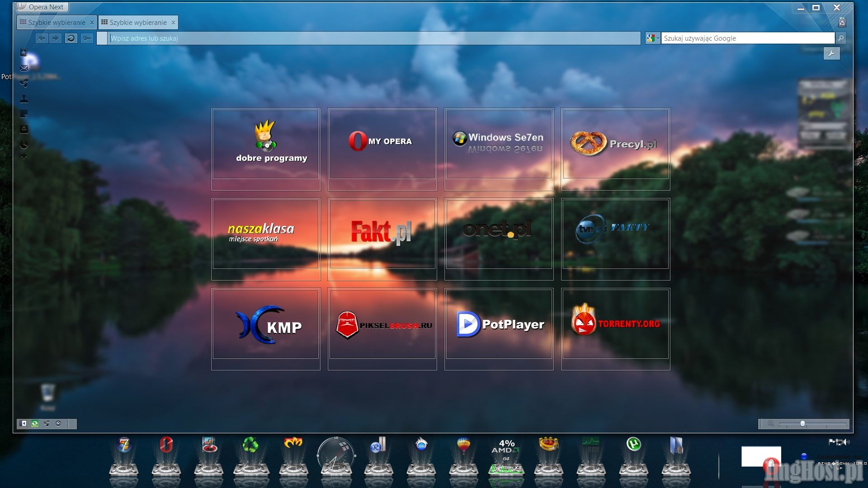Click the zoom magnifier icon in status bar
This screenshot has width=868, height=488.
(771, 424)
